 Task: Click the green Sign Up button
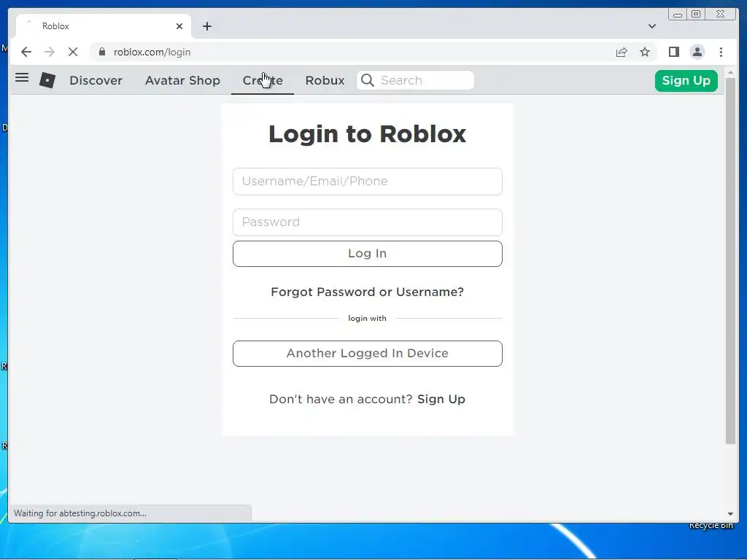pos(686,80)
